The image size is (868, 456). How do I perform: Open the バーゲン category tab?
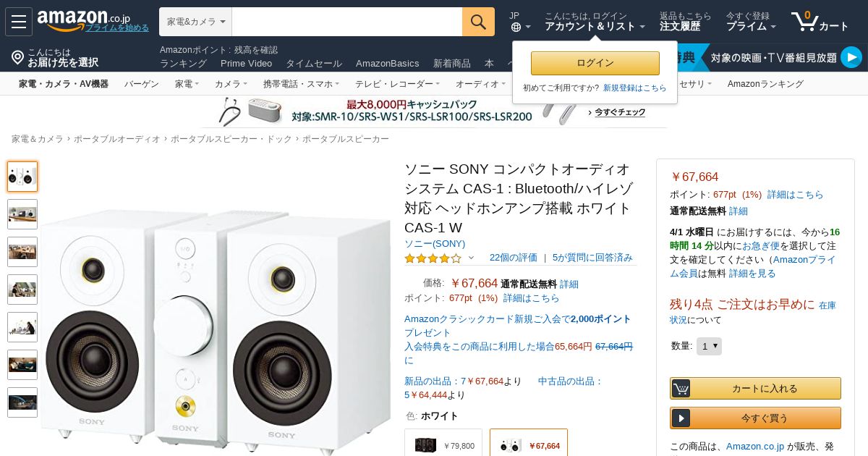[x=142, y=84]
